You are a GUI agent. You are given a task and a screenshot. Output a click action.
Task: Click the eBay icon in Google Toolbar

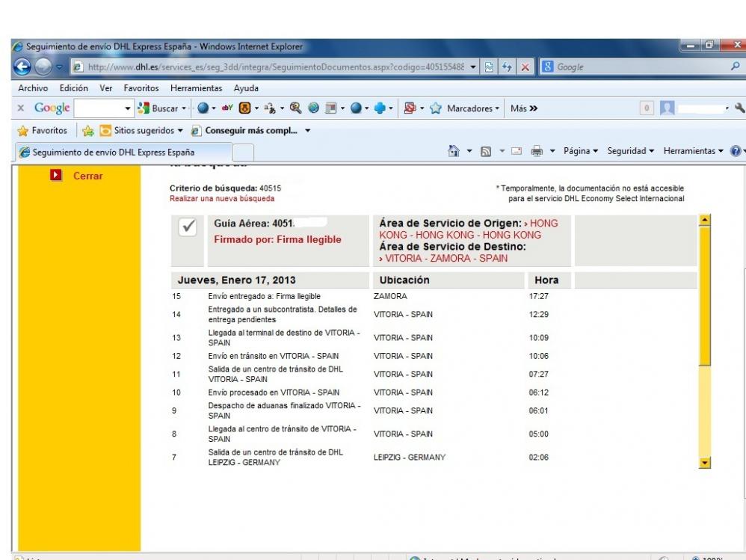[227, 108]
